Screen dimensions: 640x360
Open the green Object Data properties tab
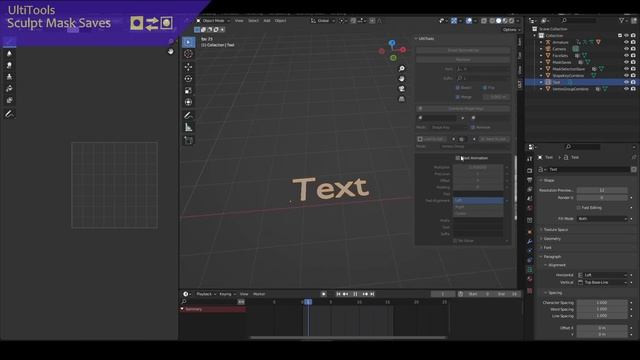530,270
